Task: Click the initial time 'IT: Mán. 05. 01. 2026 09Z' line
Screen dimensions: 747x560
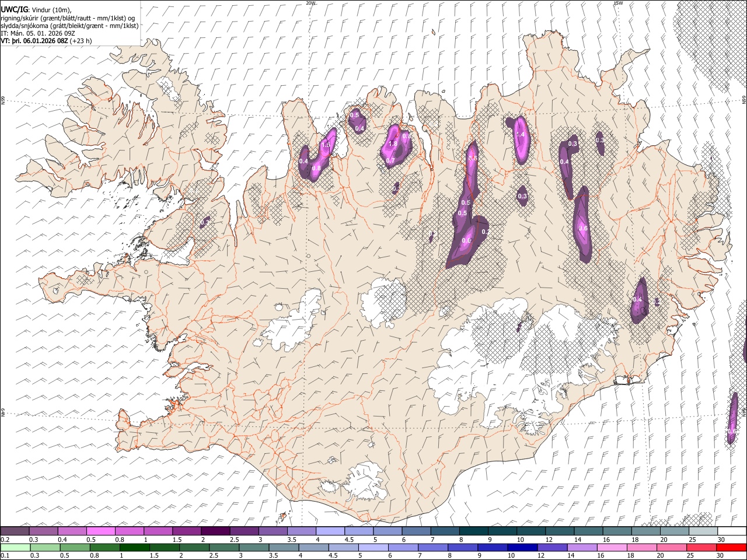Action: [38, 33]
